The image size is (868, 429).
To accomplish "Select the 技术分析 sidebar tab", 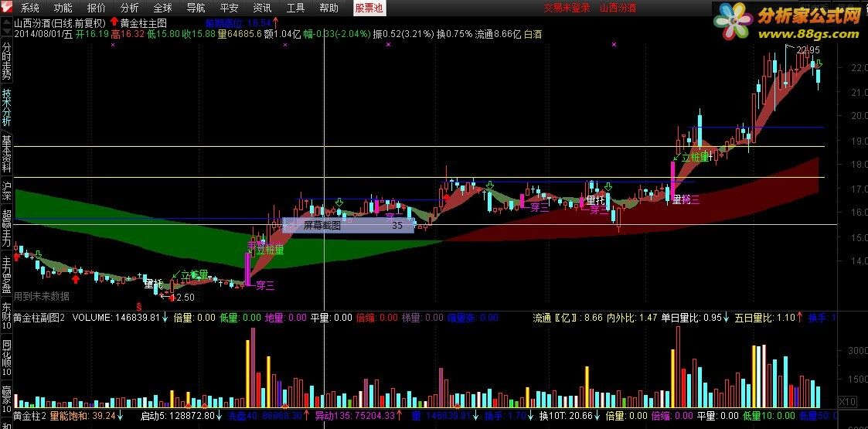I will [7, 107].
